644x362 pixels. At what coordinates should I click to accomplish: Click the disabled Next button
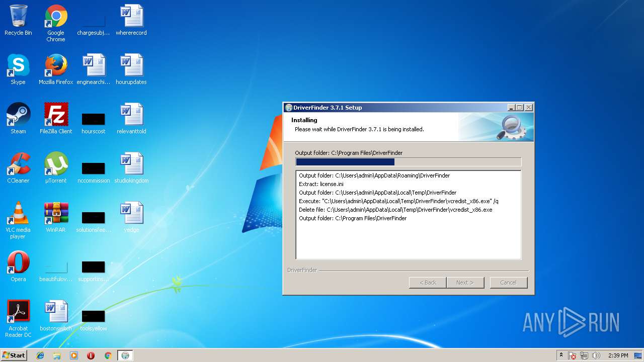[465, 283]
